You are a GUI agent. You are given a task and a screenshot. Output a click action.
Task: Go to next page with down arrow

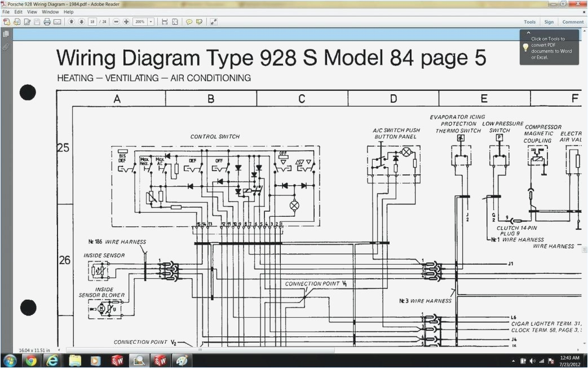(x=81, y=22)
